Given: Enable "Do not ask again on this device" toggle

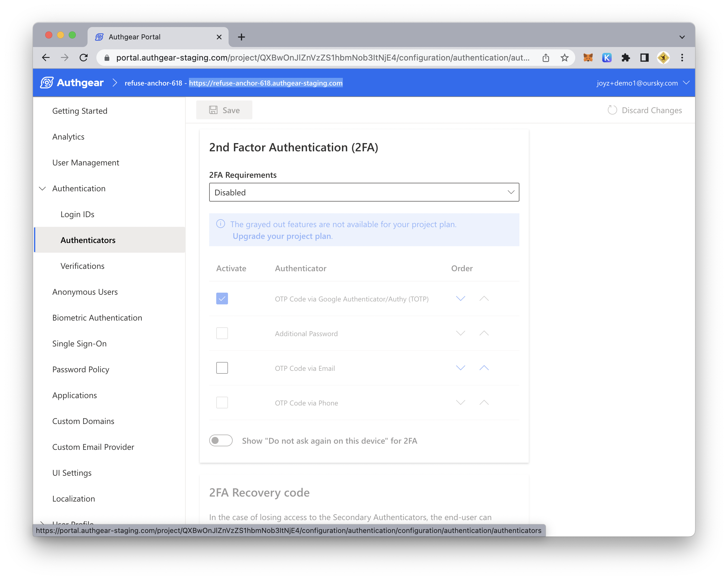Looking at the screenshot, I should coord(221,440).
